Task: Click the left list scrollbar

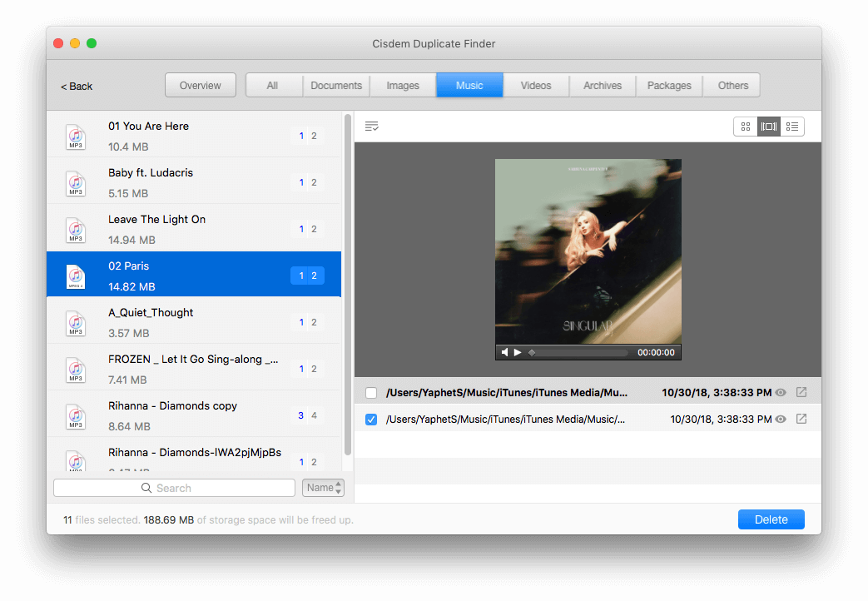Action: click(x=348, y=285)
